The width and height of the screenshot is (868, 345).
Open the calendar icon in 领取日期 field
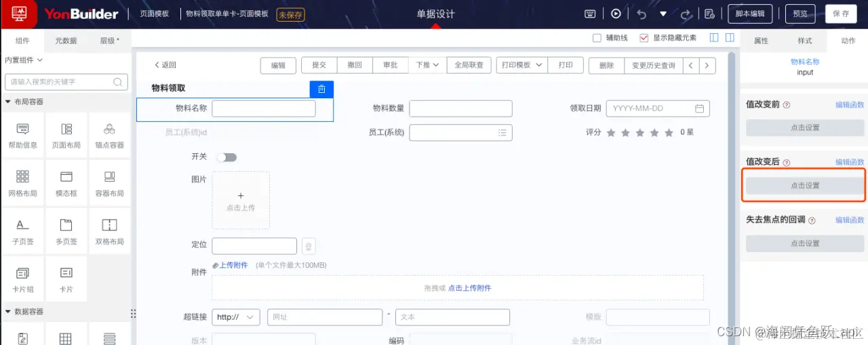click(699, 108)
